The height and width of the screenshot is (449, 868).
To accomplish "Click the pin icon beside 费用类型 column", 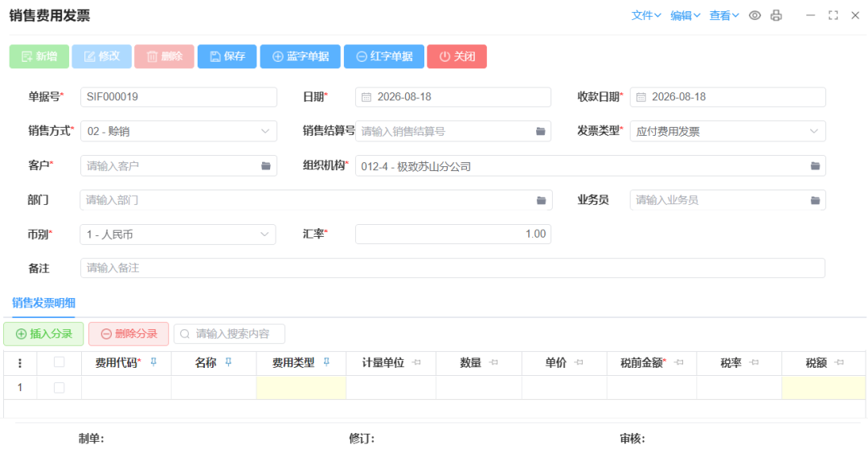I will click(326, 362).
